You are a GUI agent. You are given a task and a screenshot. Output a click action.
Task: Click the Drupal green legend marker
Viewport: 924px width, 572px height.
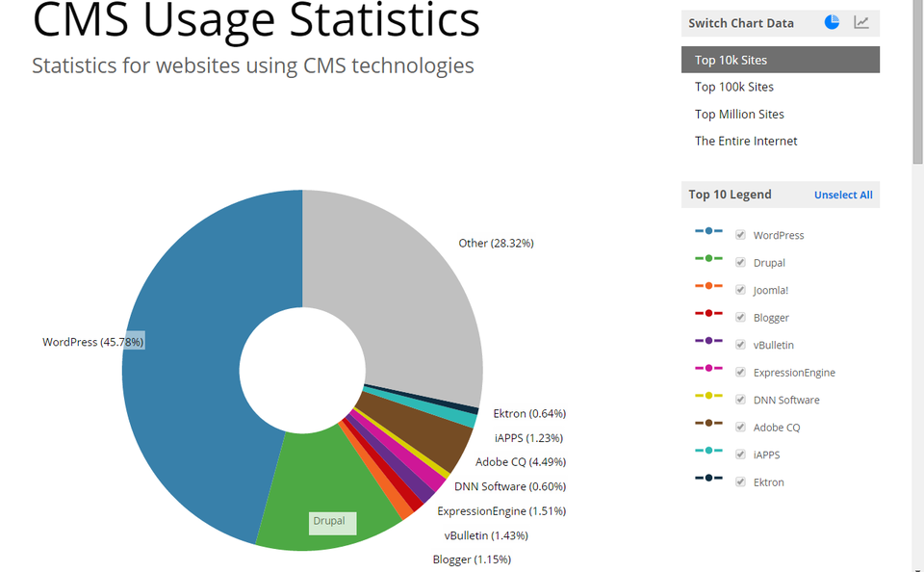(708, 259)
